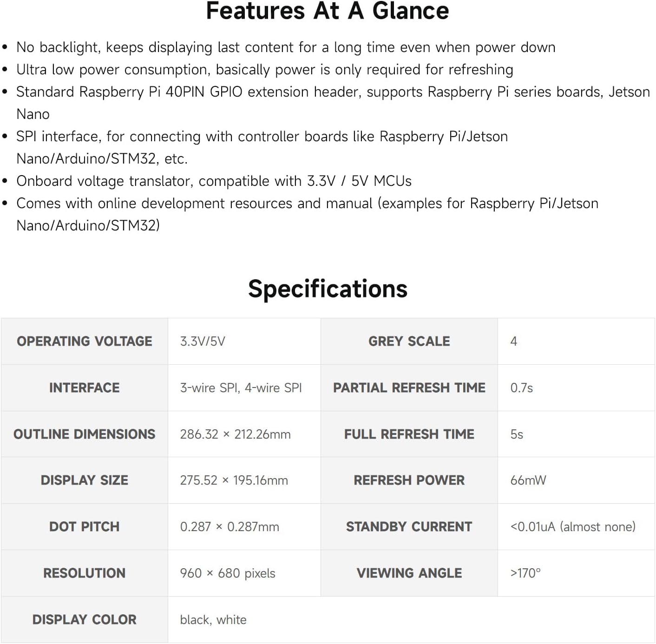Click the >170° viewing angle value
The image size is (656, 644).
pos(525,573)
